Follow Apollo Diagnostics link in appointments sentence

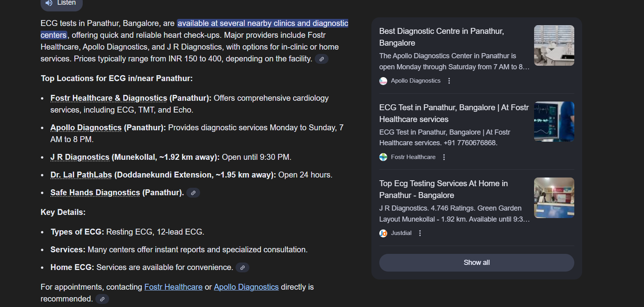[246, 287]
